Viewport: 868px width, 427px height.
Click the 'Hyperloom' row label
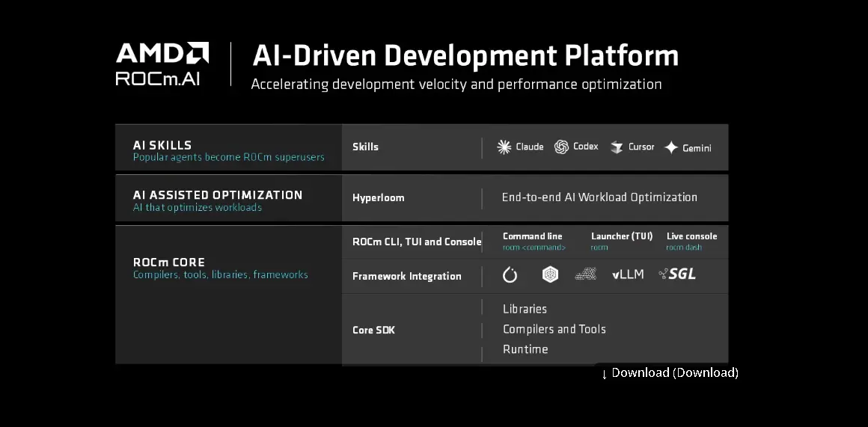[378, 198]
